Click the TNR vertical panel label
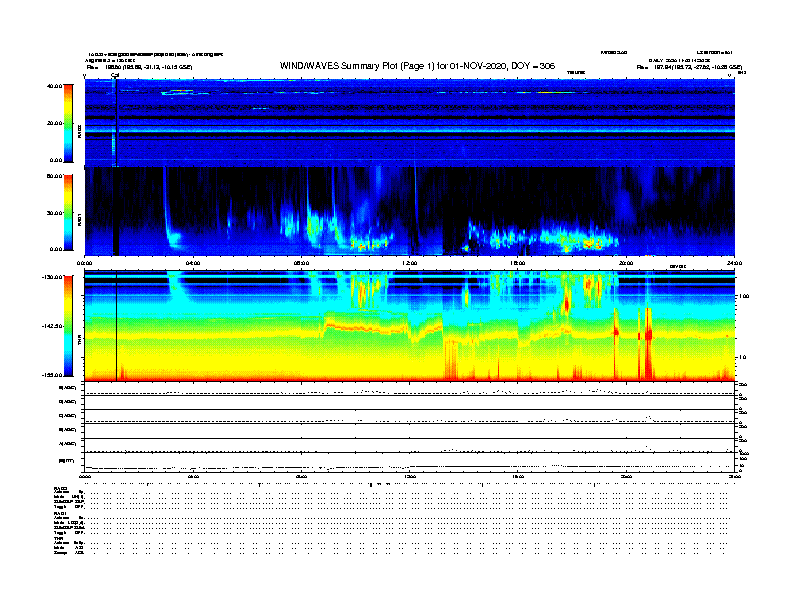792x612 pixels. point(79,340)
